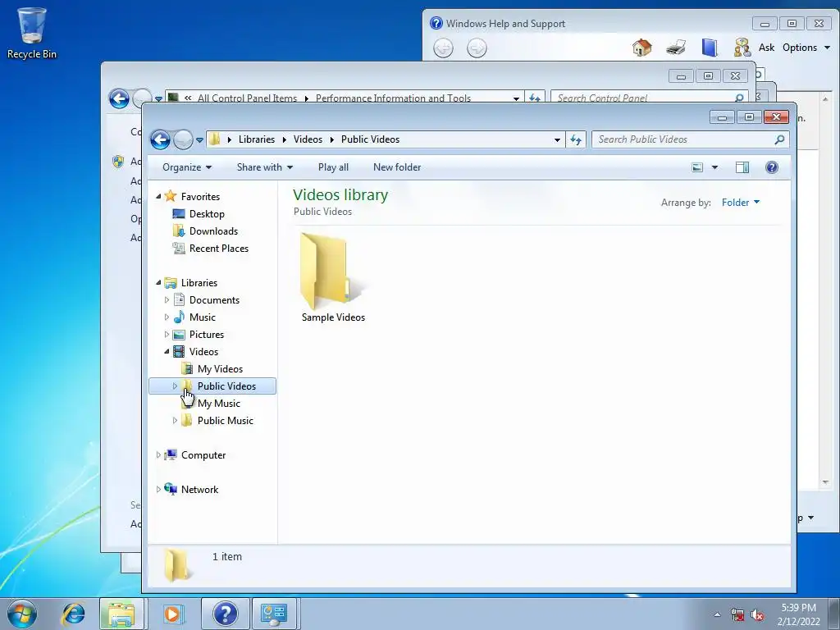Open the Options menu in Help
Image resolution: width=840 pixels, height=630 pixels.
pos(806,48)
